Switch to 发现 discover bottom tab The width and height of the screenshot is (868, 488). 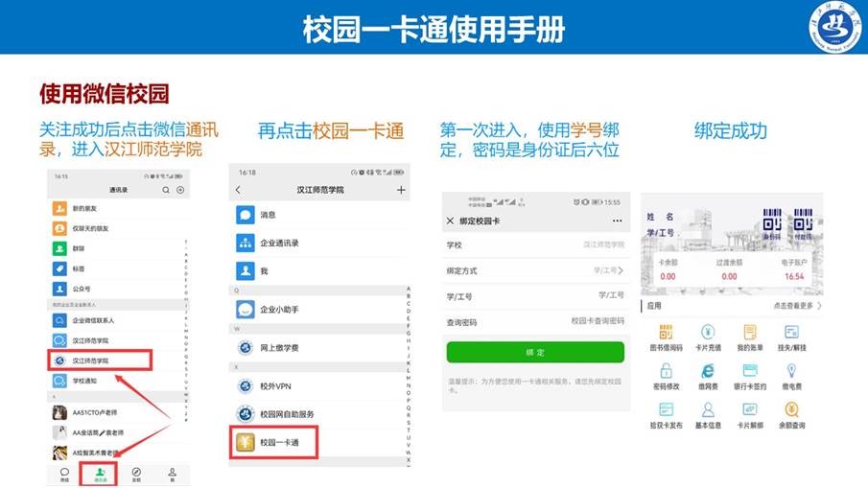point(136,475)
